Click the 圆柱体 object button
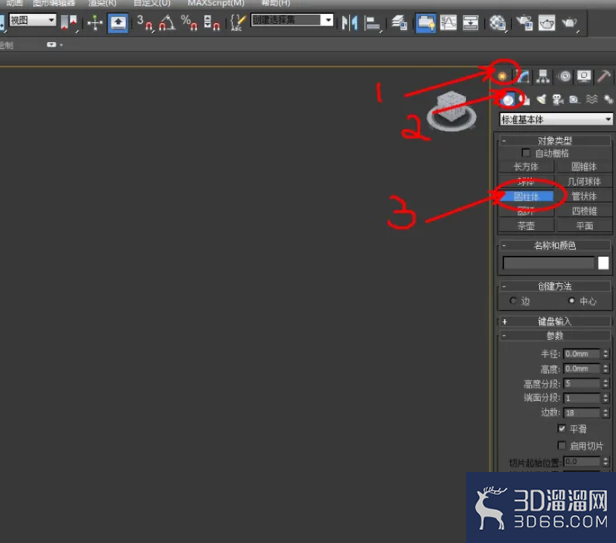Screen dimensions: 616x543 point(526,196)
